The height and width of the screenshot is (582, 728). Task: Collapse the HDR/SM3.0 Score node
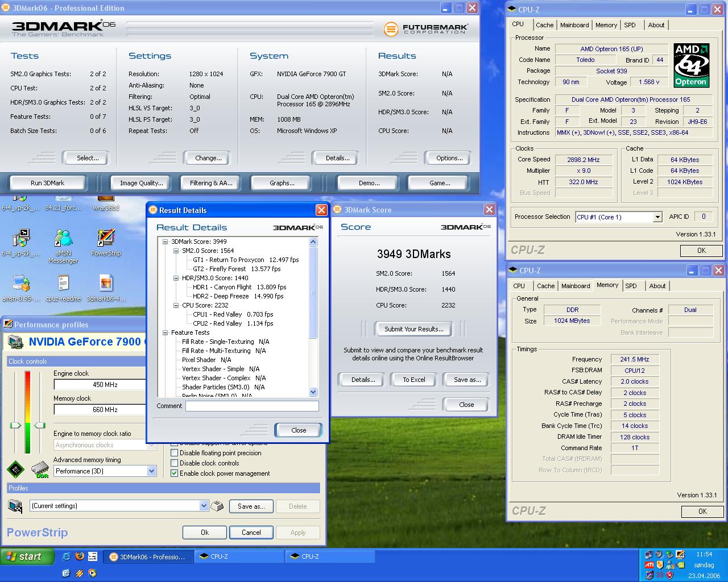176,278
